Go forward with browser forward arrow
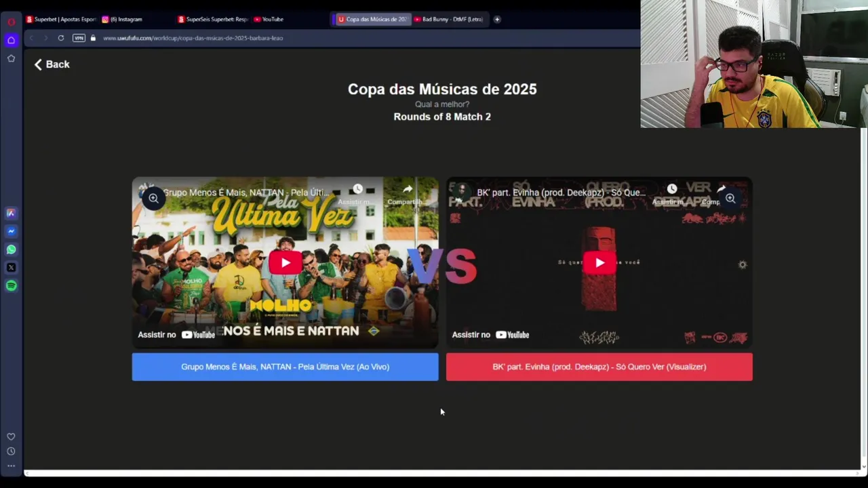The image size is (868, 488). tap(46, 38)
